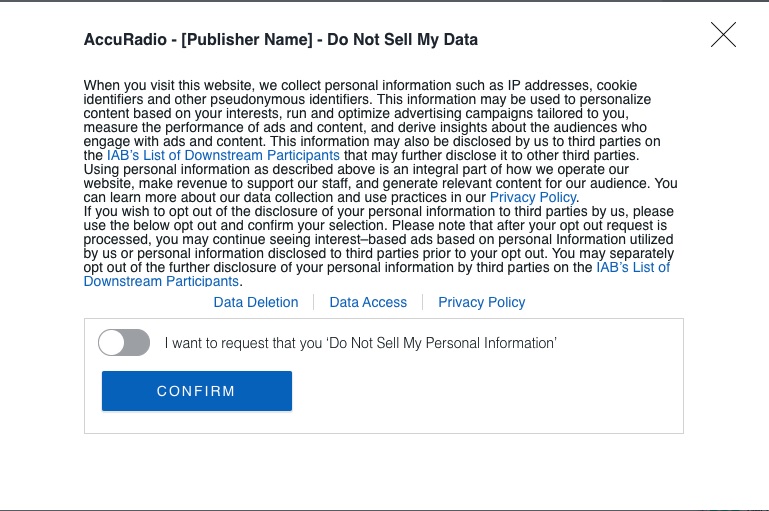Click the 'I want to request' toggle label

click(360, 343)
